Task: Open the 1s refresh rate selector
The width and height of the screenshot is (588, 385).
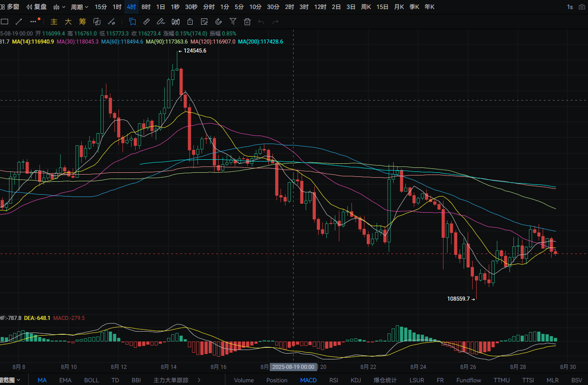Action: point(570,7)
